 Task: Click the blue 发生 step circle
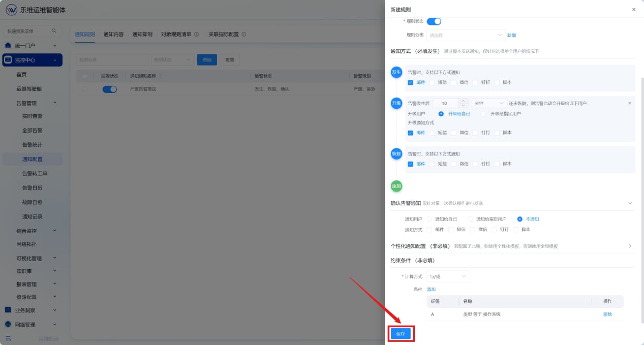(x=396, y=72)
